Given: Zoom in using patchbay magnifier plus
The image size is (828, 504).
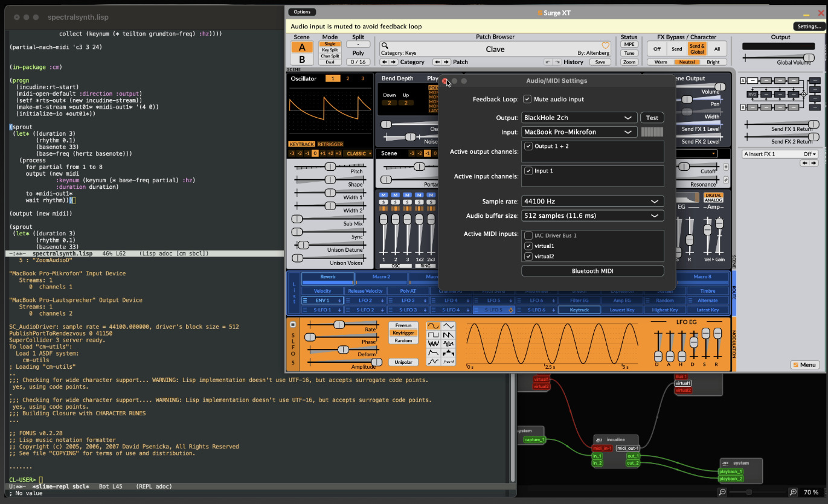Looking at the screenshot, I should (x=793, y=493).
